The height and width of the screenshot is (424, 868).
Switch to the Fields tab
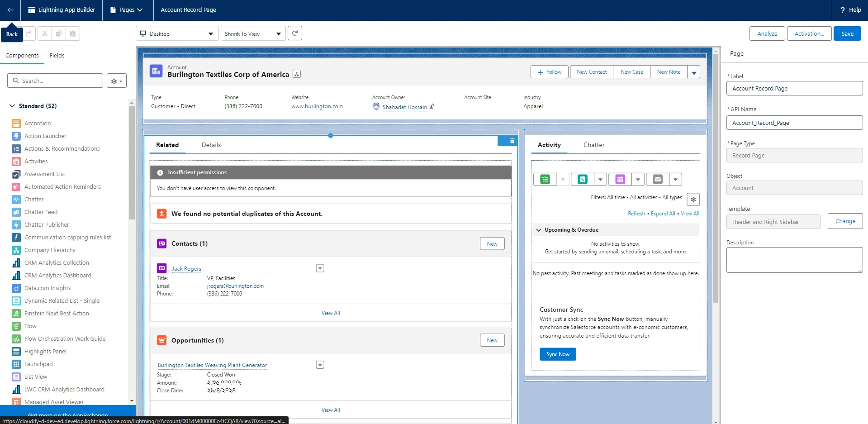(x=57, y=55)
